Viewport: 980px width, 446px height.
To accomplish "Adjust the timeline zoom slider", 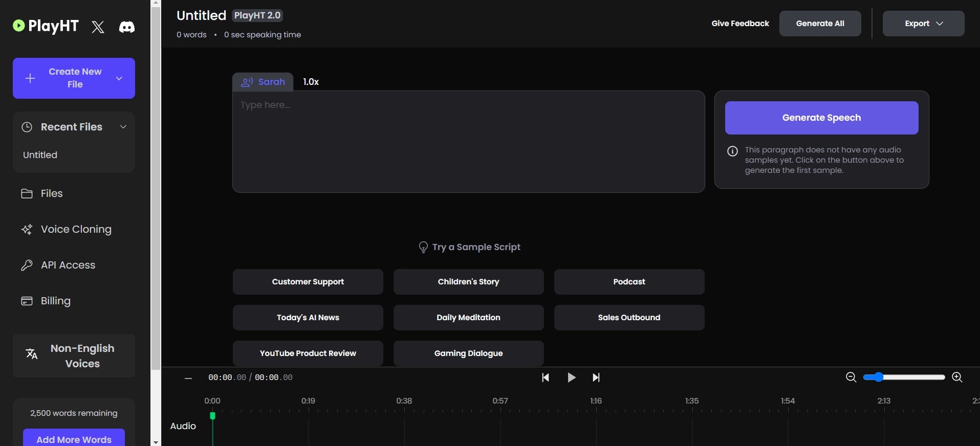I will pos(879,377).
